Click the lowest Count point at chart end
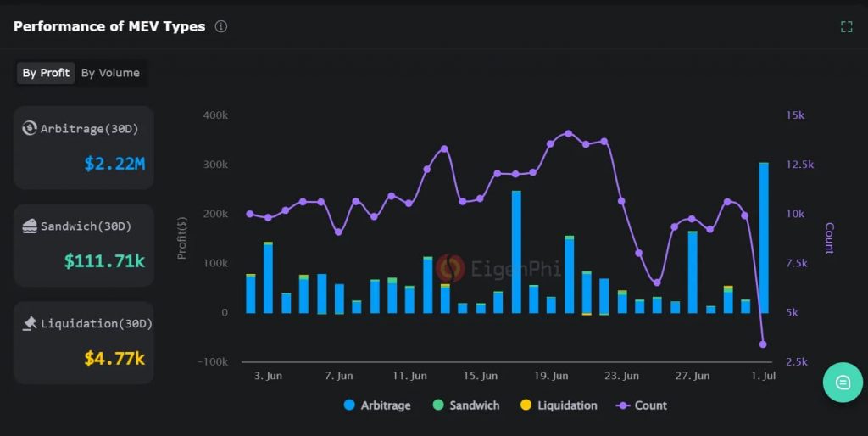The width and height of the screenshot is (868, 436). pos(763,344)
